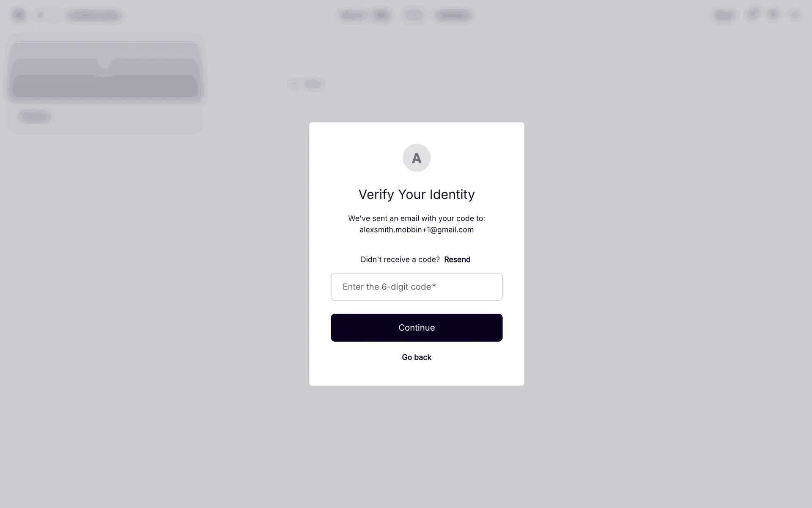Click the rightmost blurred icon in top-right corner

795,15
